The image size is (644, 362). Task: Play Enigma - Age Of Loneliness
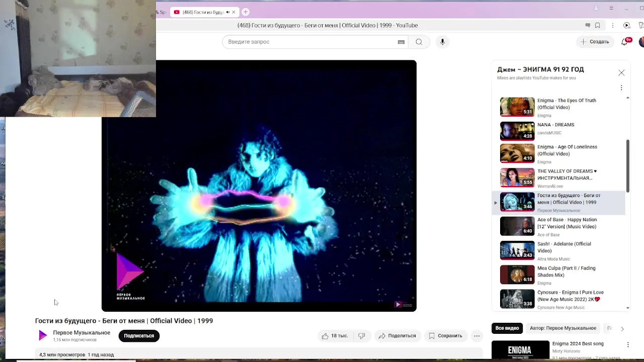coord(558,154)
